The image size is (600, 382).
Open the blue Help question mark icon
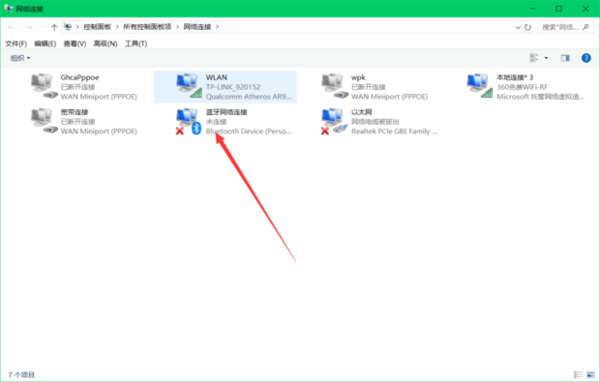[x=586, y=58]
